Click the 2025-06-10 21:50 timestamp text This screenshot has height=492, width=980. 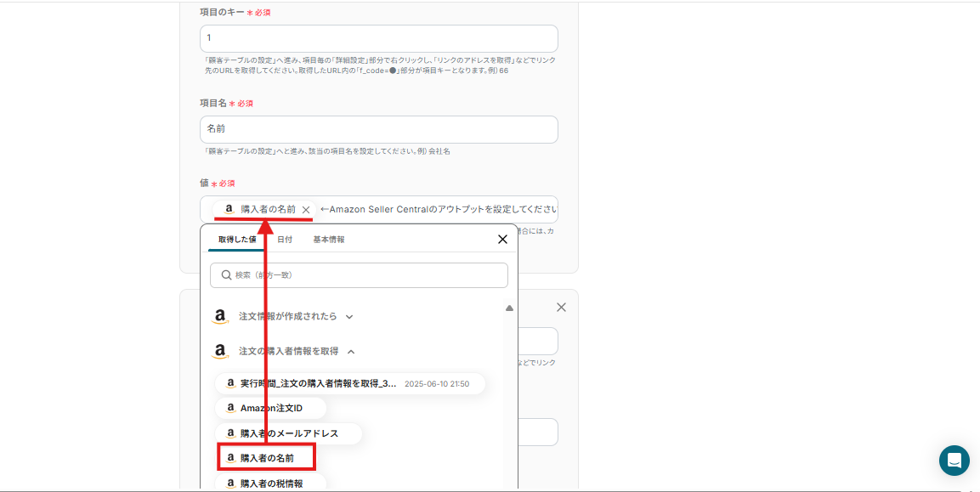[x=437, y=384]
